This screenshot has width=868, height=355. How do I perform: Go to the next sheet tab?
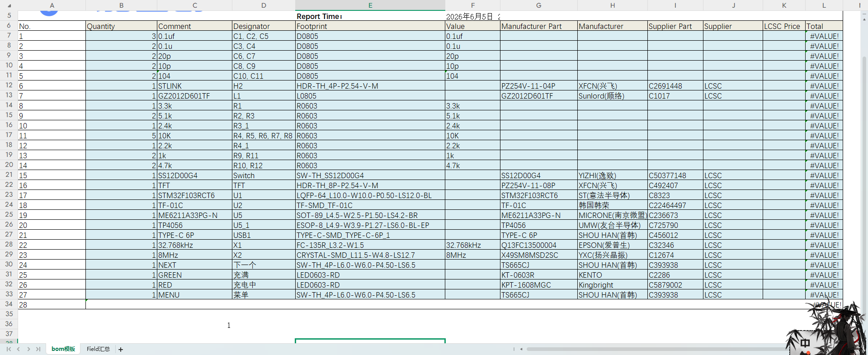point(28,349)
